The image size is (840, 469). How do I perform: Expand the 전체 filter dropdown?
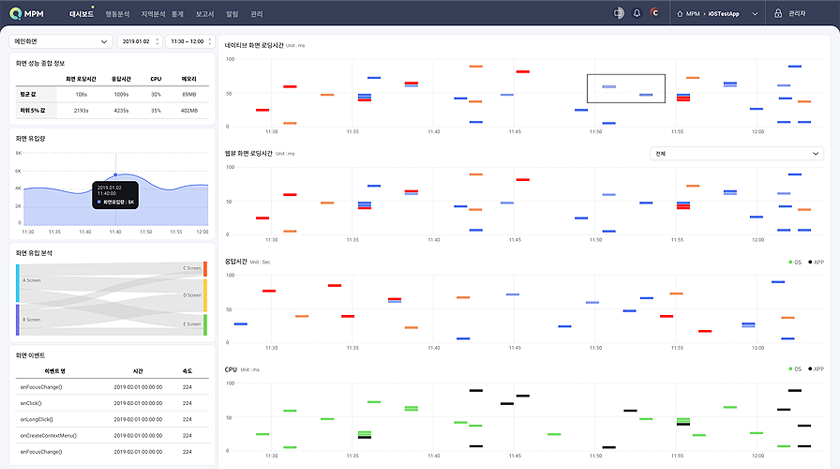(x=736, y=154)
